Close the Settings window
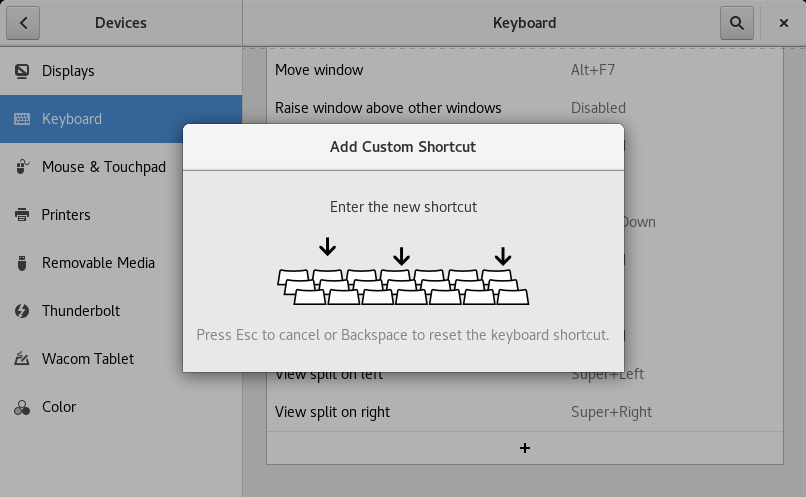Screen dimensions: 806x497 pyautogui.click(x=783, y=23)
